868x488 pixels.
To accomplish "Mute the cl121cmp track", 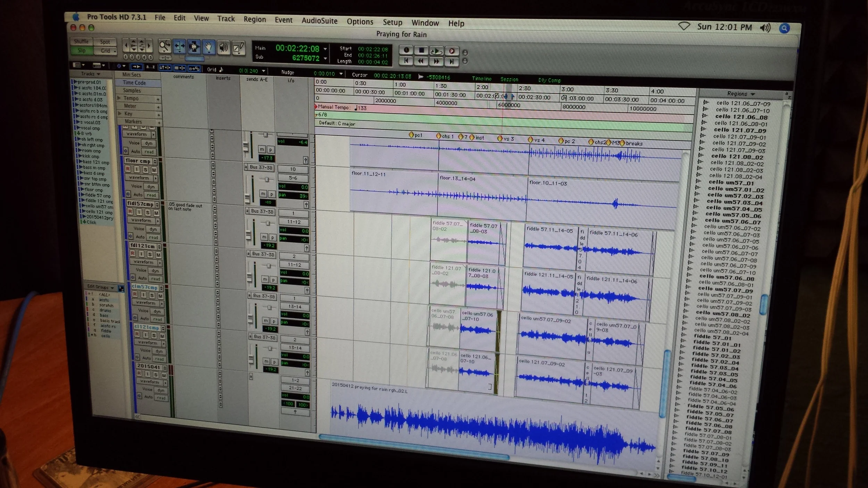I will [162, 336].
